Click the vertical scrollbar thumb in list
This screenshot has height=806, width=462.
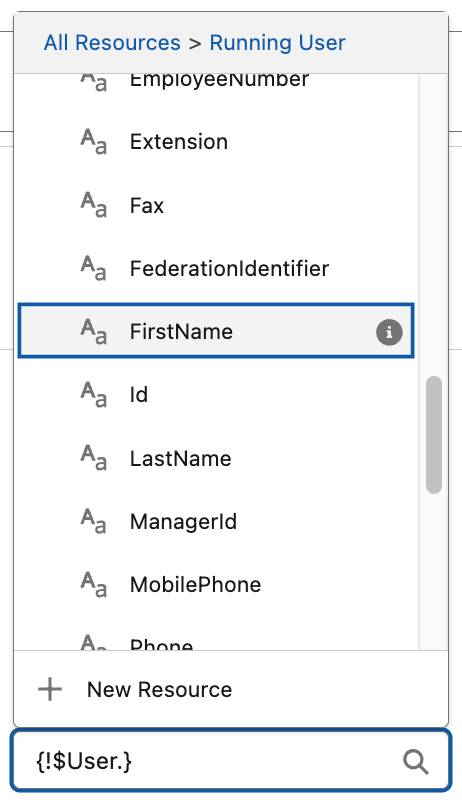click(434, 435)
